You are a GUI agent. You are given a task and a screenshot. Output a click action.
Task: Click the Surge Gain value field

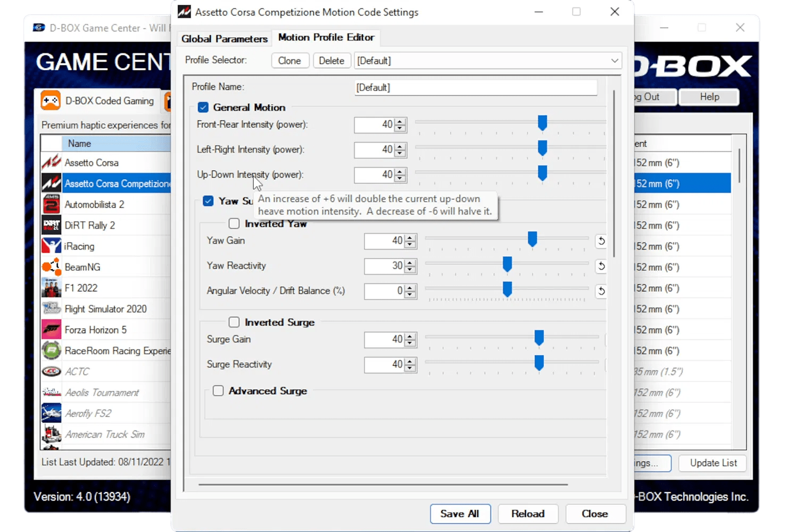coord(384,339)
